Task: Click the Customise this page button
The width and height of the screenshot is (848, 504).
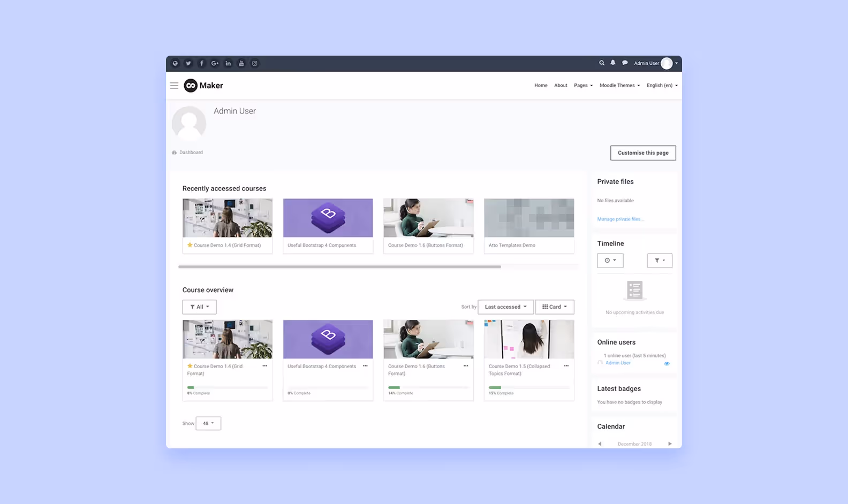Action: tap(643, 153)
